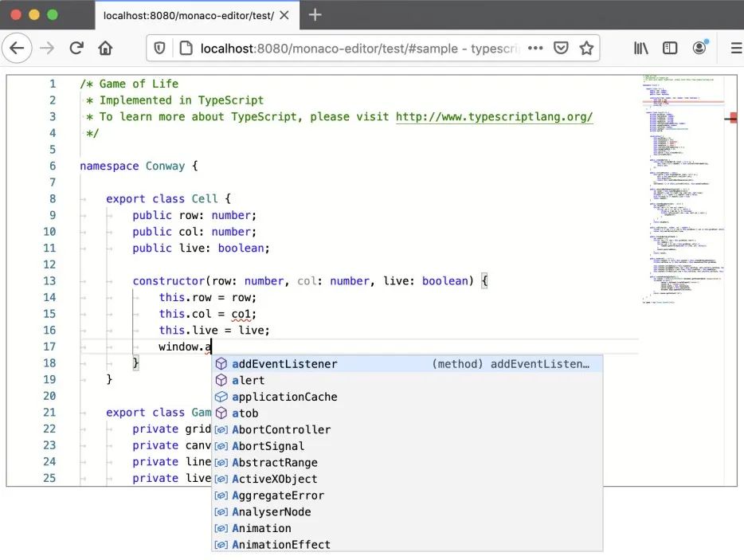Click the code minimap overview
744x560 pixels.
[x=683, y=189]
